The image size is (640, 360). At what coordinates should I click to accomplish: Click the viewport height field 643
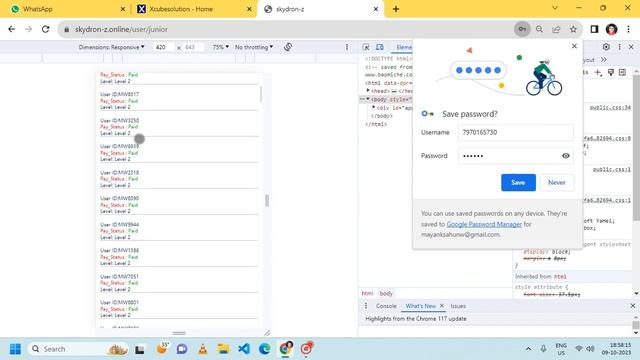(192, 47)
